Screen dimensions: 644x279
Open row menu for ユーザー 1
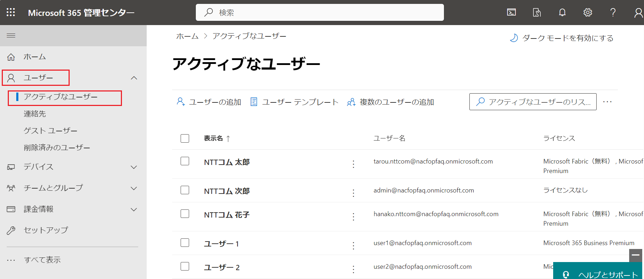point(353,245)
